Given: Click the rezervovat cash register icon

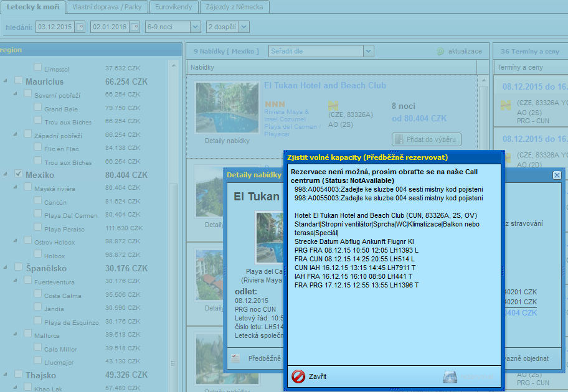Looking at the screenshot, I should click(450, 377).
